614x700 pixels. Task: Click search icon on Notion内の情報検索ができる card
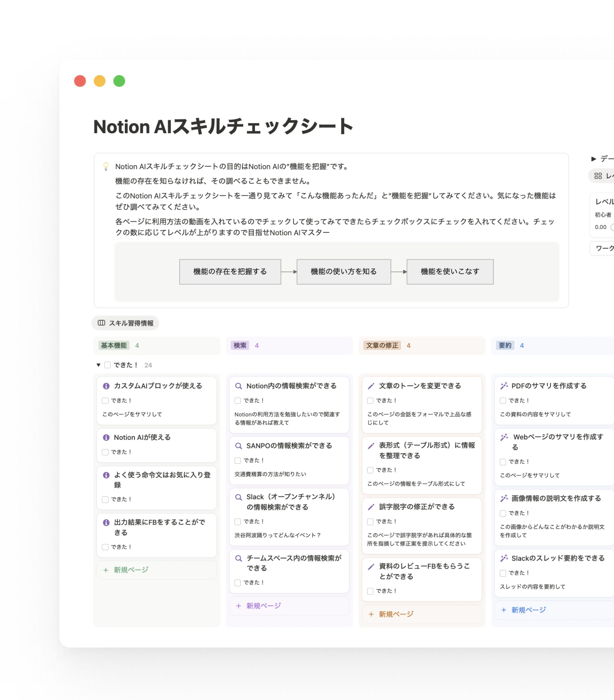(x=238, y=386)
